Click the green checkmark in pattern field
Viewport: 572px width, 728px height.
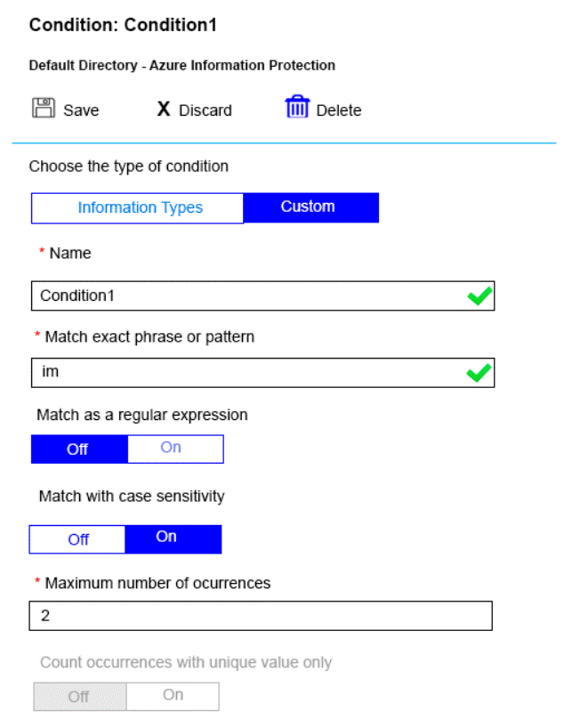[x=479, y=373]
